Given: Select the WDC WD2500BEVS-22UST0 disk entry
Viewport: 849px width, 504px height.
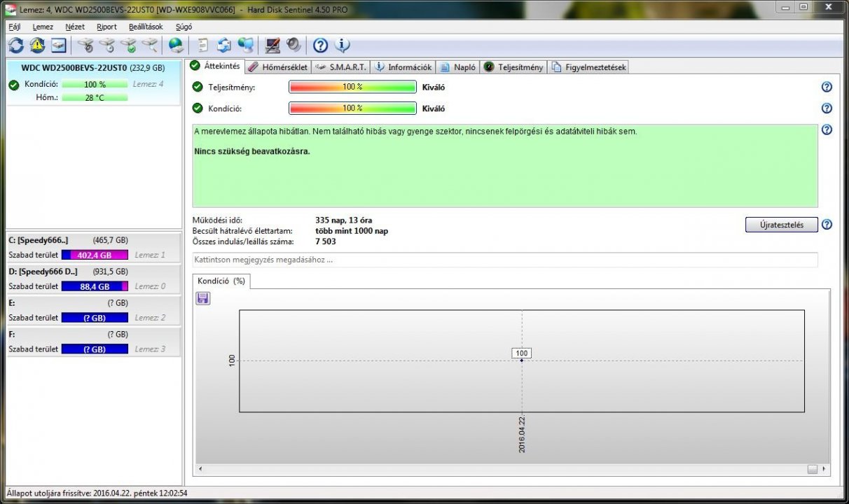Looking at the screenshot, I should [x=93, y=83].
